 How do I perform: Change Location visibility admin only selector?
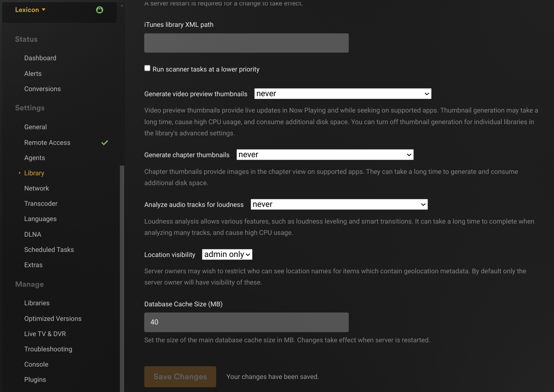tap(227, 254)
